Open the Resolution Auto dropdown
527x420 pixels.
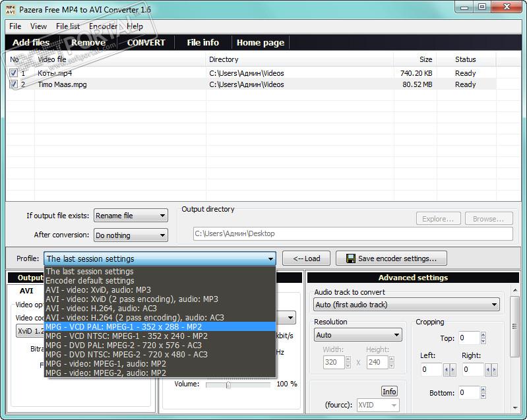coord(358,335)
